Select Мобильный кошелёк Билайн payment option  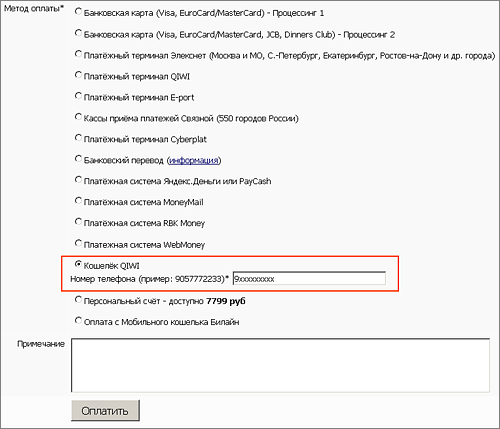[x=78, y=321]
